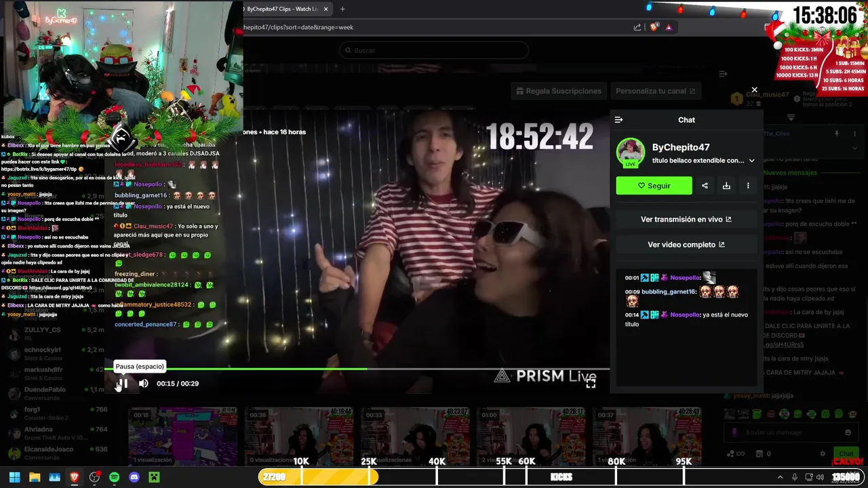Screen dimensions: 868x488
Task: Open the Brave Rewards triangle icon
Action: pos(669,27)
